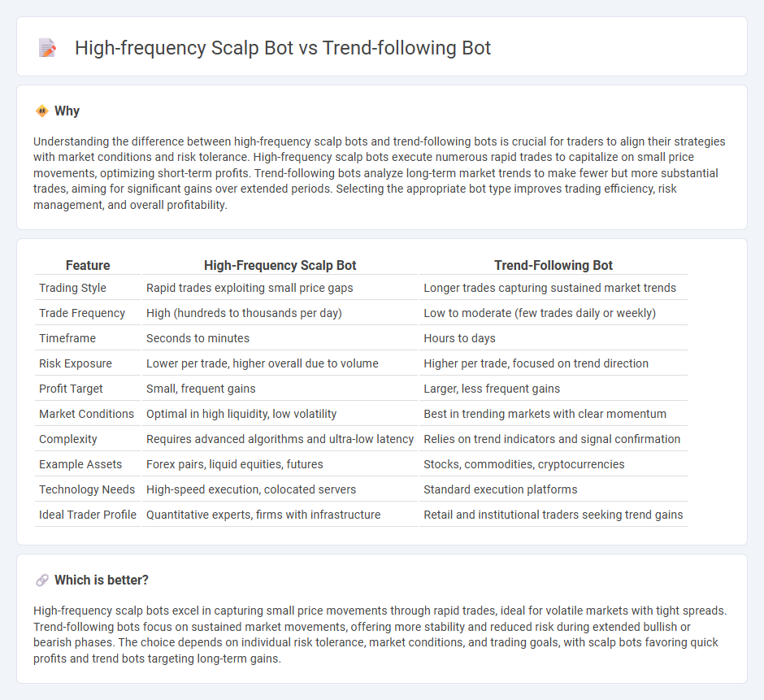The width and height of the screenshot is (764, 700).
Task: Click cell Relies on trend indicators and signal confirmation
Action: click(x=552, y=439)
